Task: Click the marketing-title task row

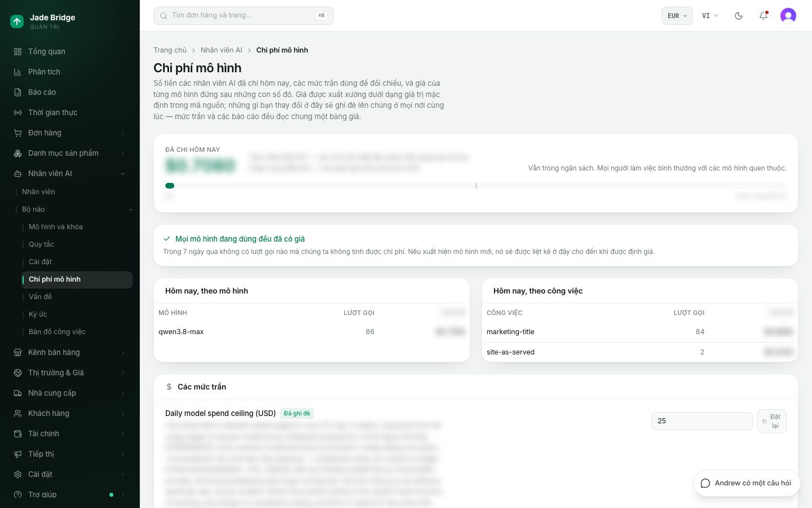Action: coord(640,332)
